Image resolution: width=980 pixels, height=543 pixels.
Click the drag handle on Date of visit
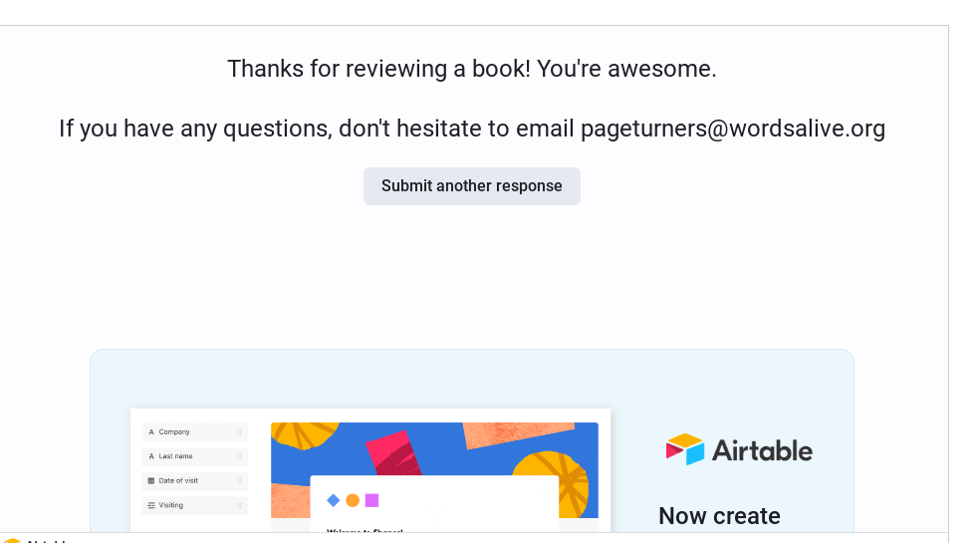(x=239, y=481)
